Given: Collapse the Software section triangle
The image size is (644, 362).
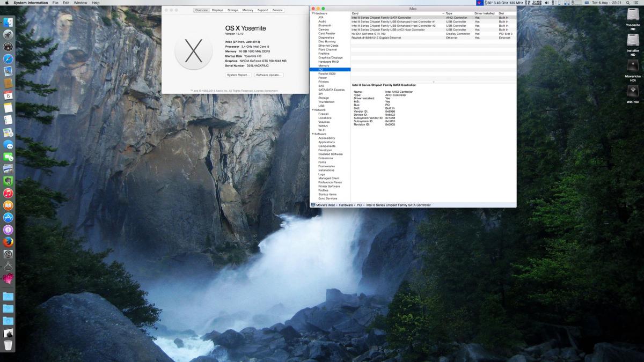Looking at the screenshot, I should click(313, 134).
